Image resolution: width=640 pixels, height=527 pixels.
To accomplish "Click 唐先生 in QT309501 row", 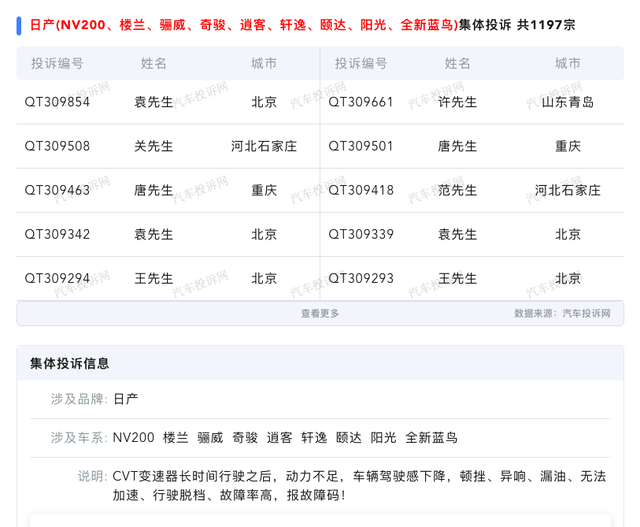I will (458, 146).
